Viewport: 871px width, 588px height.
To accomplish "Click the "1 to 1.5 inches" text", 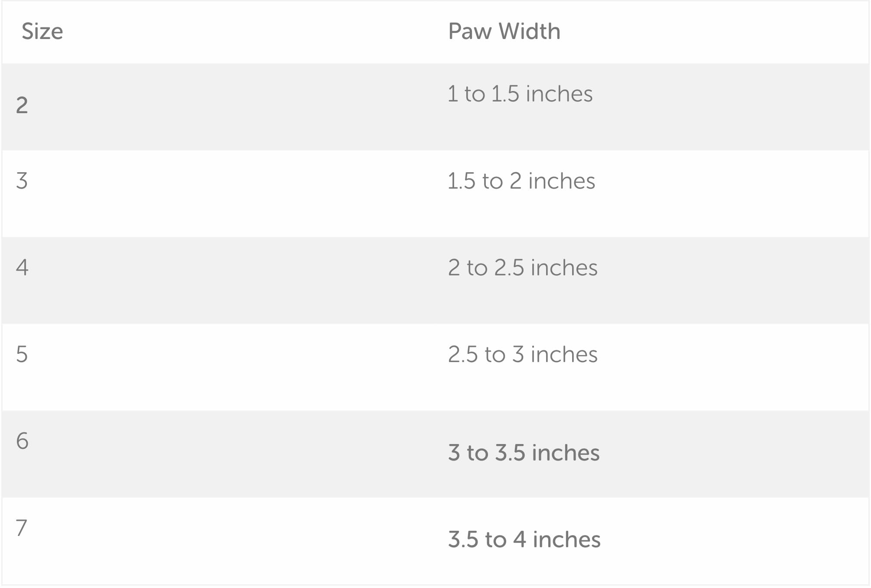I will pyautogui.click(x=520, y=94).
